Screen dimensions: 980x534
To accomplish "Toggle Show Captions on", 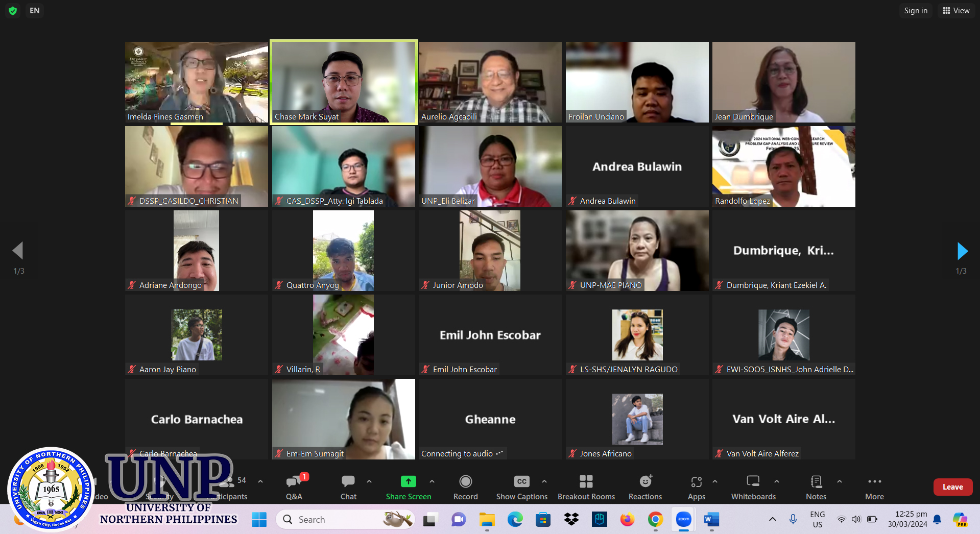I will pyautogui.click(x=521, y=487).
